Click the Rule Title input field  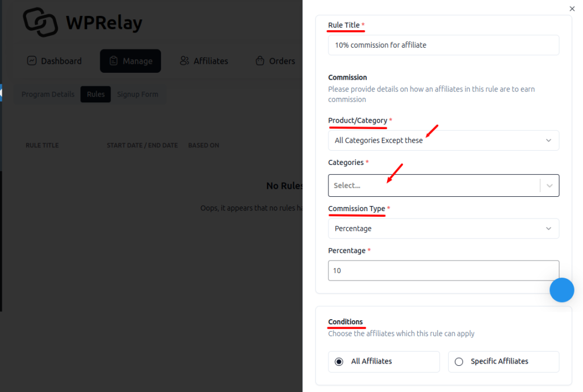pos(444,45)
